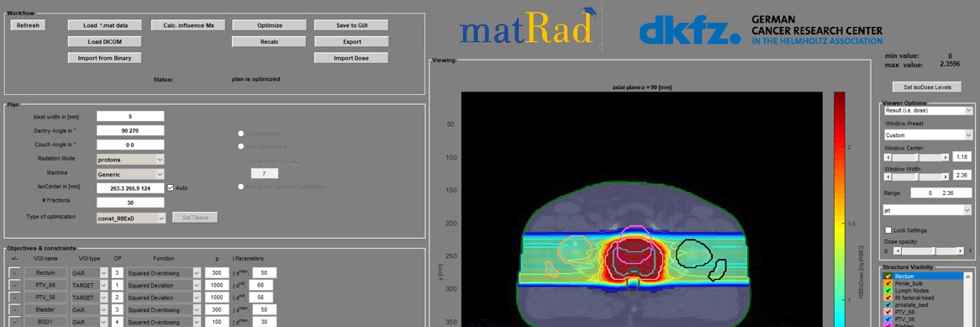Click the Recalc button
This screenshot has width=980, height=327.
coord(270,42)
